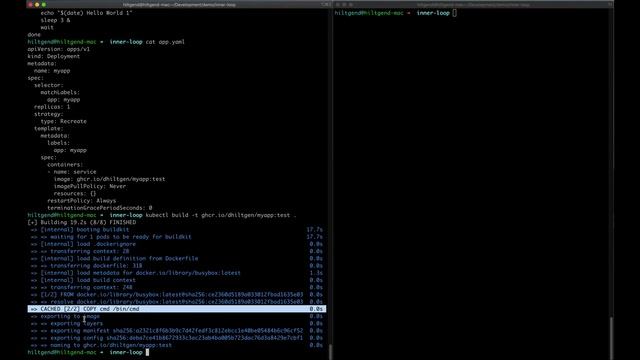The height and width of the screenshot is (360, 640).
Task: Click the 'transferring context: 2B' line
Action: (80, 251)
